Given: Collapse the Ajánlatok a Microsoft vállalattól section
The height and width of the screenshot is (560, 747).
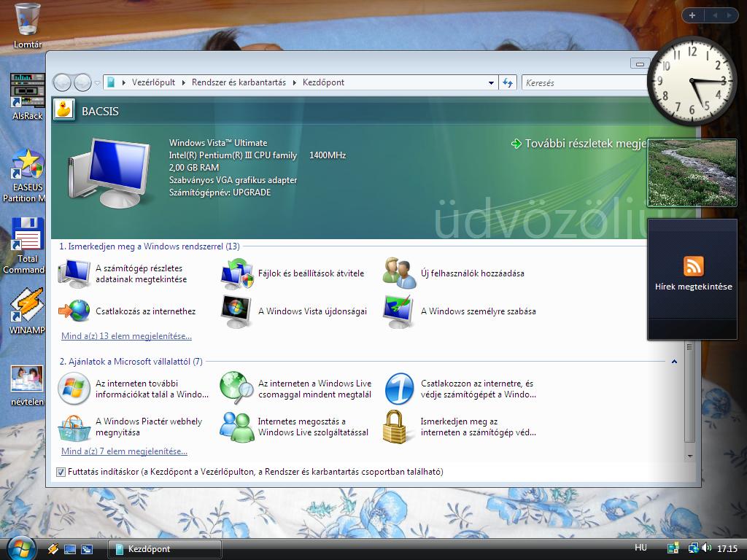Looking at the screenshot, I should [674, 362].
